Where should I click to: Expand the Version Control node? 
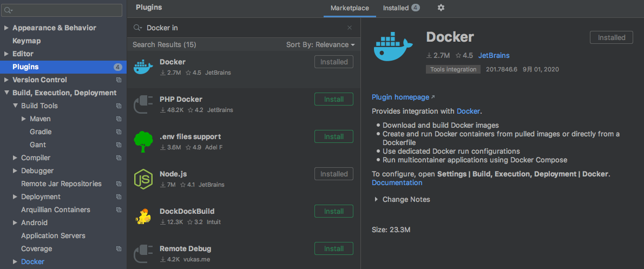tap(6, 80)
